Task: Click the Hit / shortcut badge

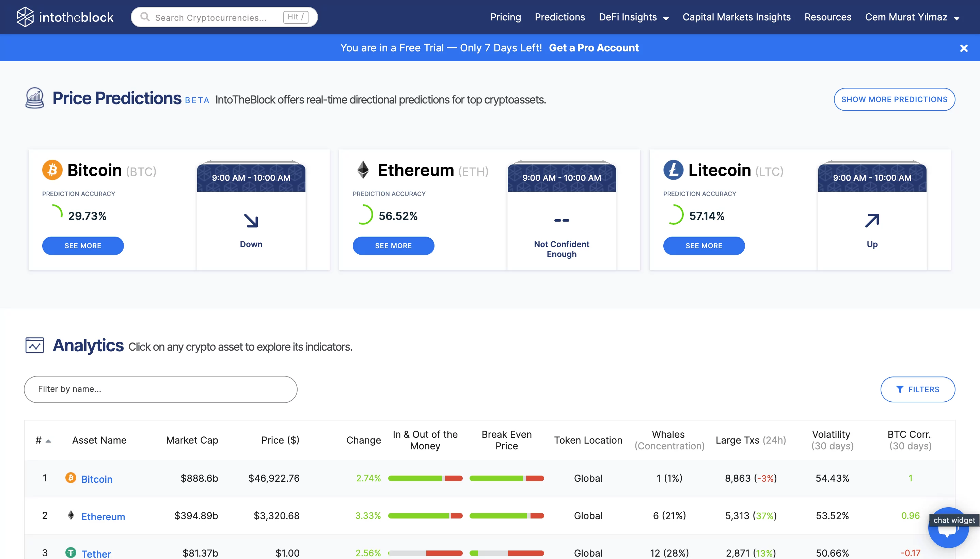Action: (296, 17)
